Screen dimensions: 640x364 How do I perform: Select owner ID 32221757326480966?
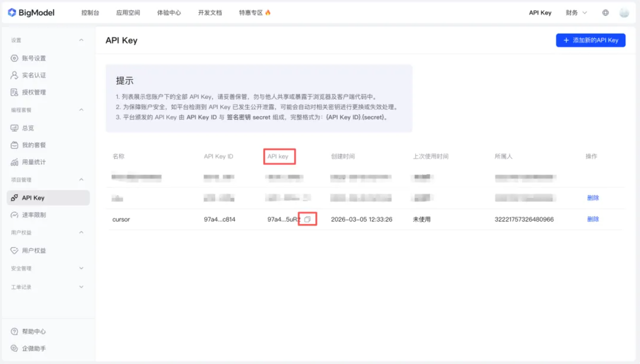click(524, 219)
